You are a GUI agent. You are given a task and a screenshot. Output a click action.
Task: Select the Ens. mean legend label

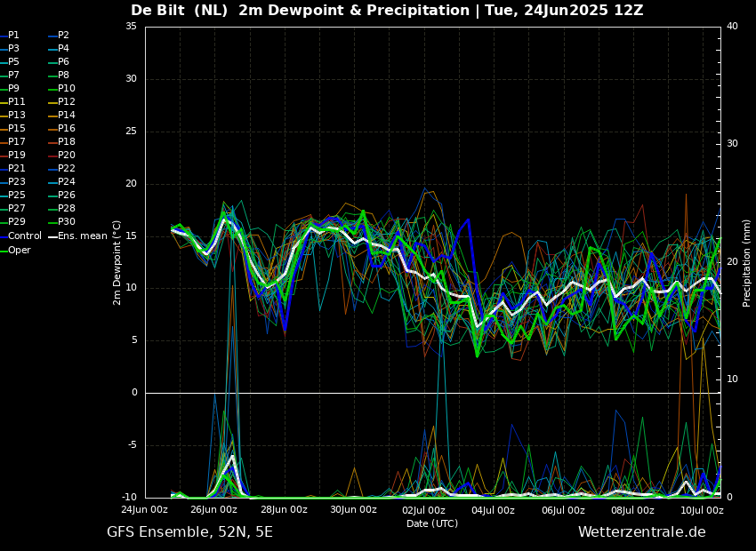point(82,236)
